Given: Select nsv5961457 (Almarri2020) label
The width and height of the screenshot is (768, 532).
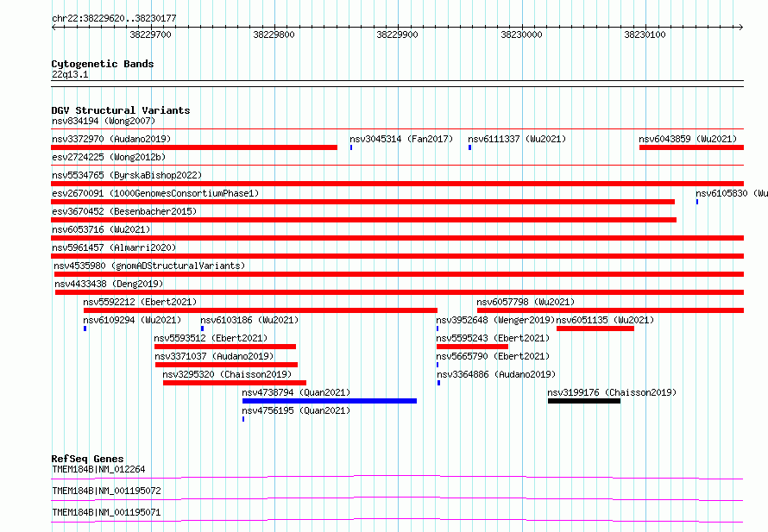Looking at the screenshot, I should point(114,247).
